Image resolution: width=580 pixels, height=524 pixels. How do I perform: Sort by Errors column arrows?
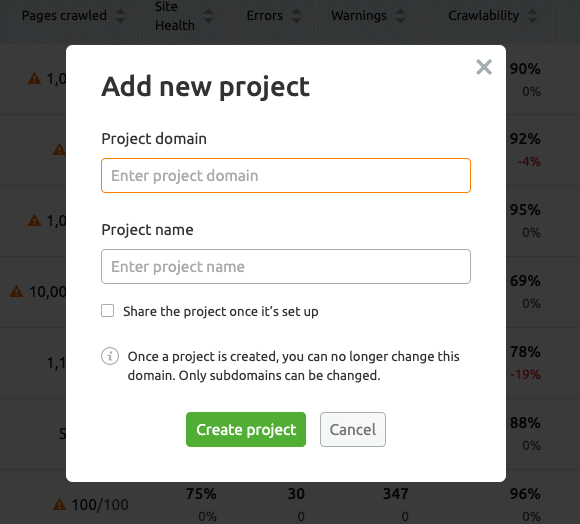click(297, 16)
